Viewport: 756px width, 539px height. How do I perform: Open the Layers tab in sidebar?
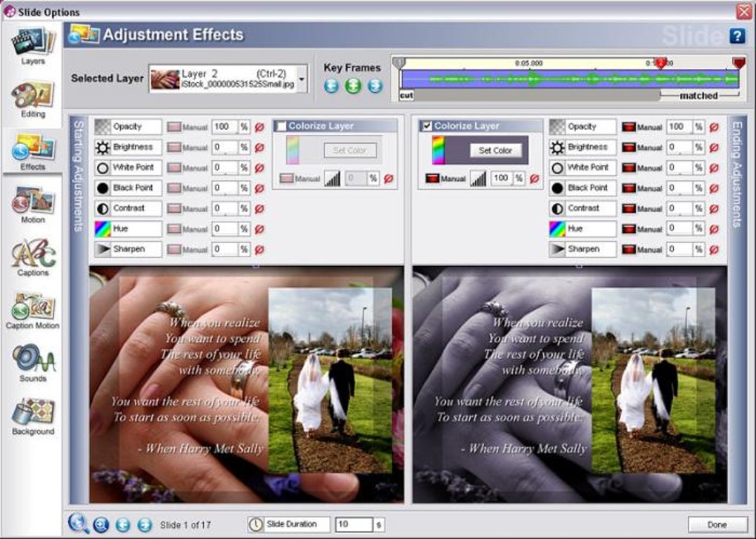(x=33, y=46)
